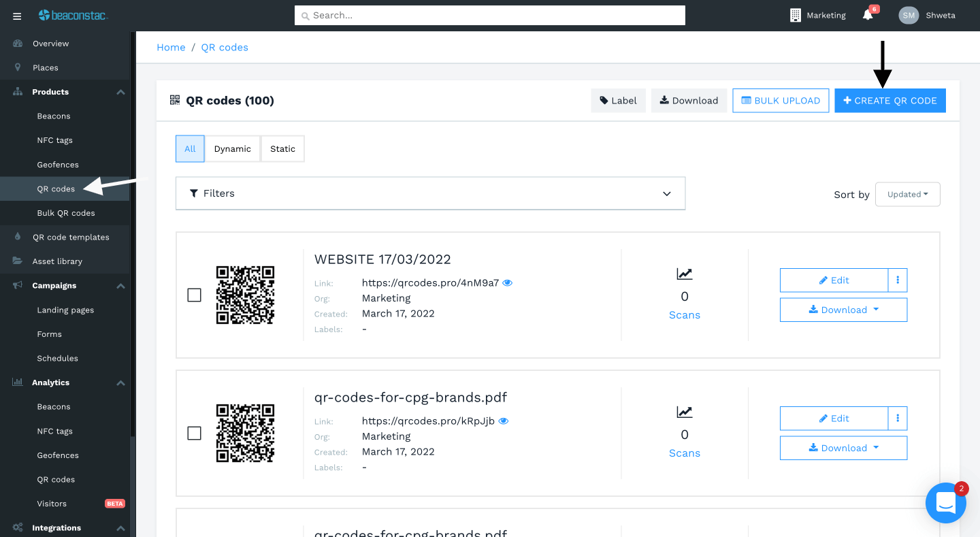980x537 pixels.
Task: Select the checkbox for WEBSITE 17/03/2022
Action: click(x=194, y=295)
